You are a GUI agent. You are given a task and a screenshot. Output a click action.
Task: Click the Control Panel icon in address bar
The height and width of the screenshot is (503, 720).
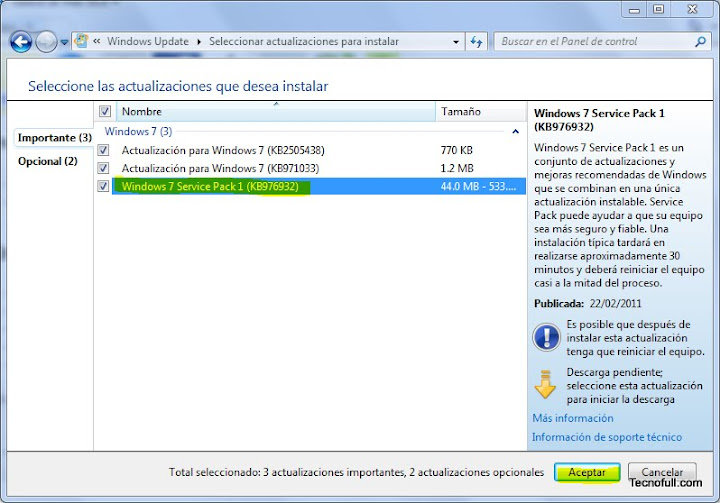(x=81, y=41)
